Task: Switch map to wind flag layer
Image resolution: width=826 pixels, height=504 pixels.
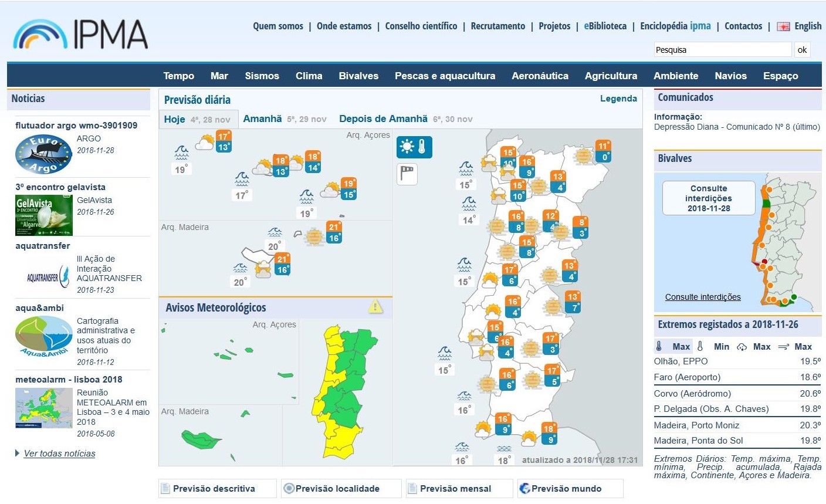Action: (x=407, y=174)
